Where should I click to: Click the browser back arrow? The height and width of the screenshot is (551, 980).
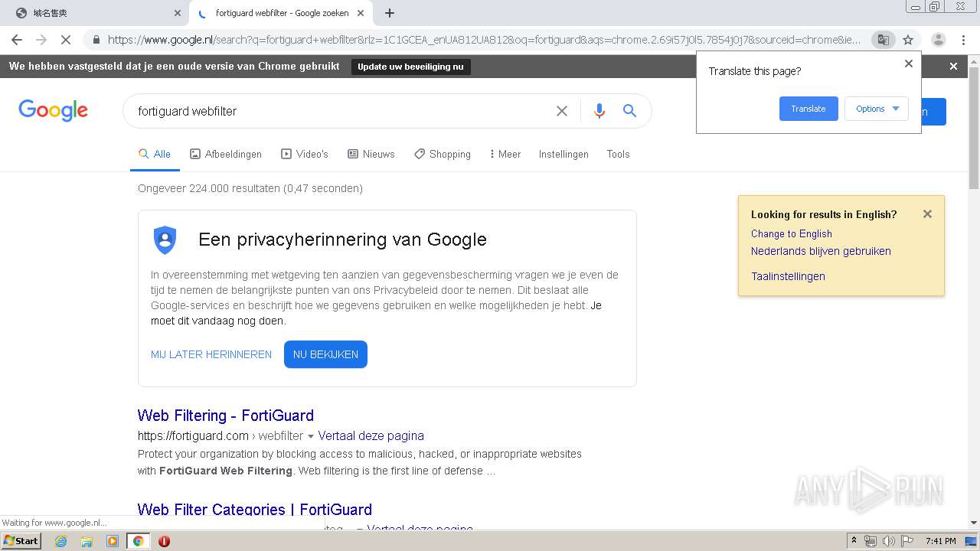tap(17, 40)
